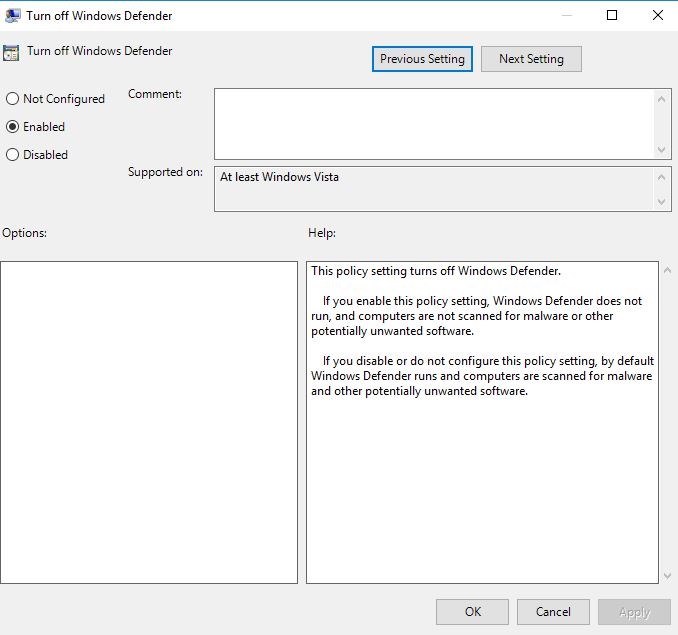Click the 'Supported on:' label
This screenshot has width=678, height=635.
click(x=165, y=172)
